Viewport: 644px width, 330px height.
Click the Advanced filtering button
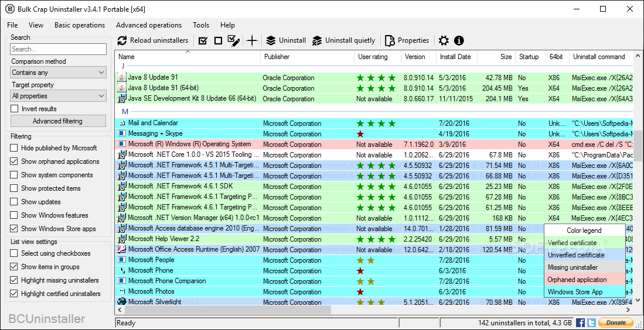[x=58, y=121]
